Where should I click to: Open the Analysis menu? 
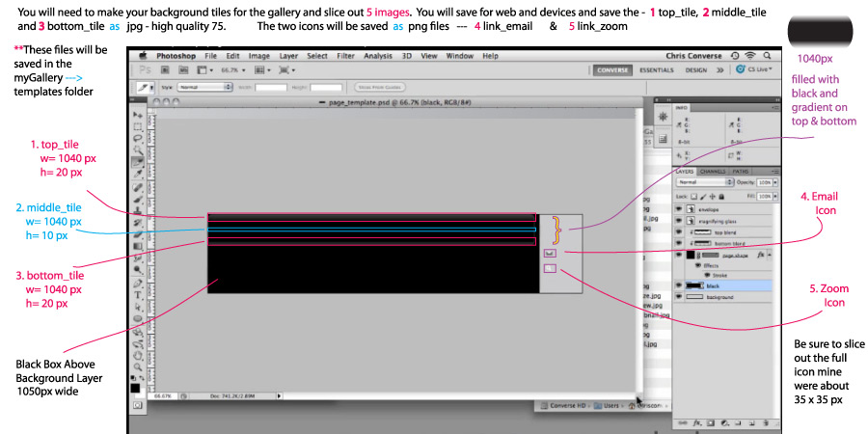[379, 56]
